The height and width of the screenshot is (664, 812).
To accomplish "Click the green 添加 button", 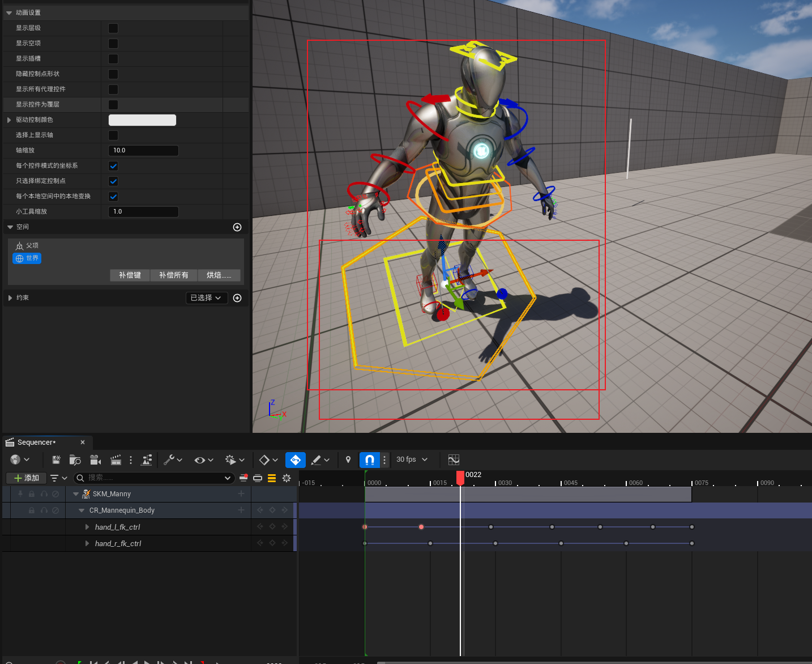I will pyautogui.click(x=26, y=478).
